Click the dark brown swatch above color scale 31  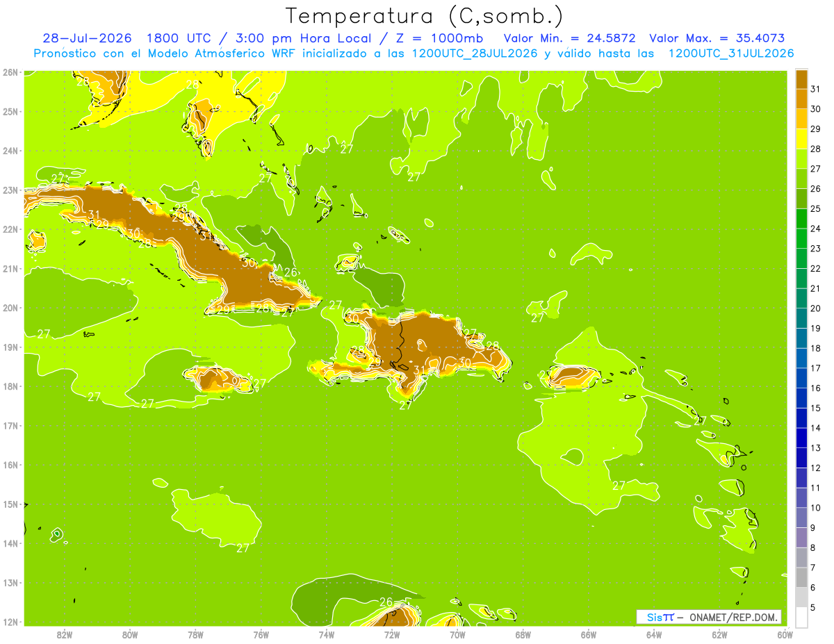802,79
